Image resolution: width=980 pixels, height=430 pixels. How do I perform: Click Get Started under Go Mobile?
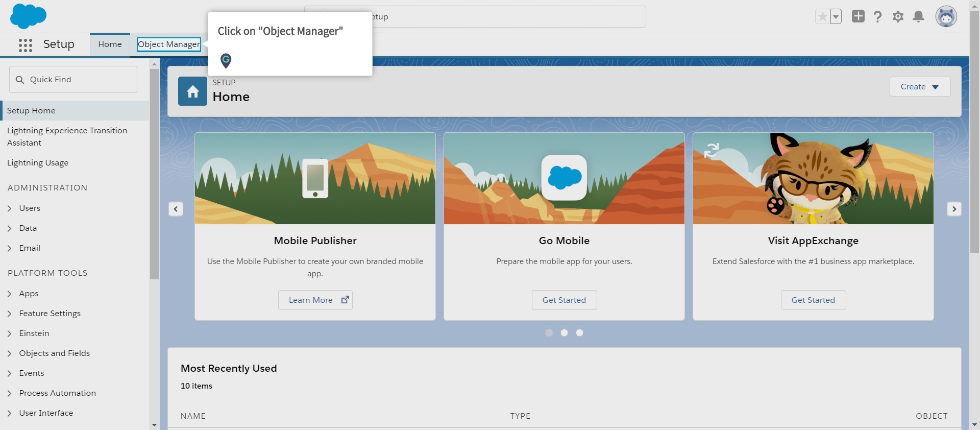tap(564, 300)
